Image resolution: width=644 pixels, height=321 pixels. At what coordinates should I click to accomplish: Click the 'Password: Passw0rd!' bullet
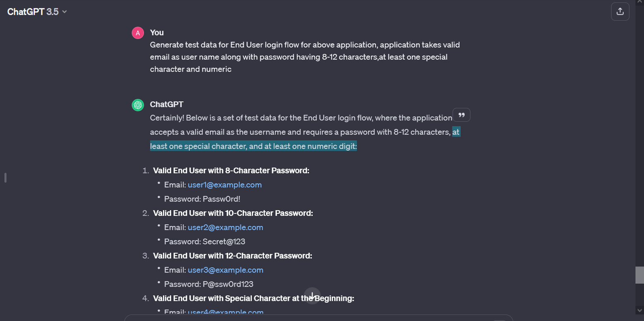(x=202, y=199)
